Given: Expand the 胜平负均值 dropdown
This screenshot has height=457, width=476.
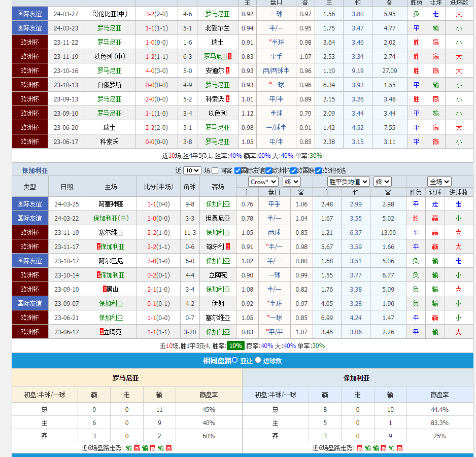Looking at the screenshot, I should click(x=348, y=182).
